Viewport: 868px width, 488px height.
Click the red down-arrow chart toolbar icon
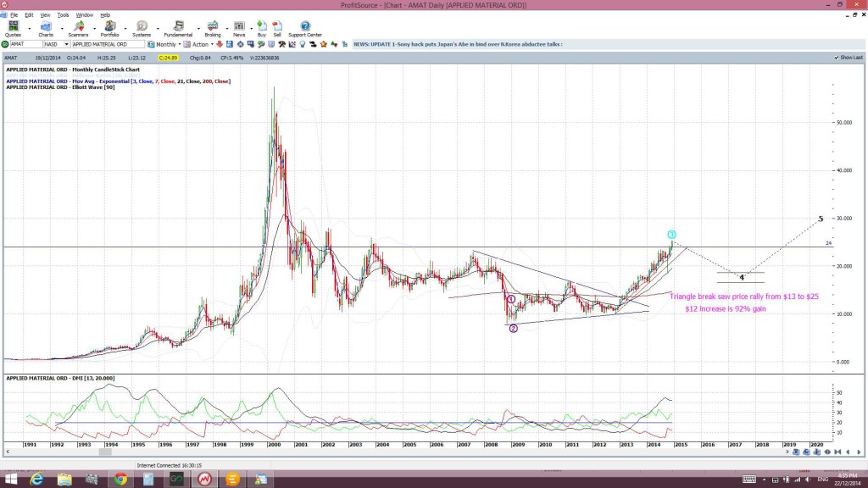tap(220, 44)
